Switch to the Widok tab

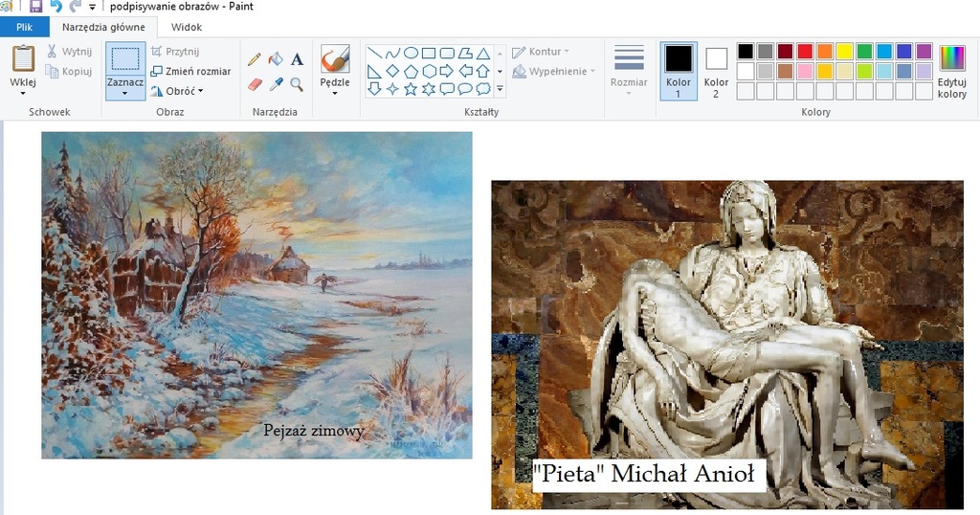pyautogui.click(x=187, y=27)
